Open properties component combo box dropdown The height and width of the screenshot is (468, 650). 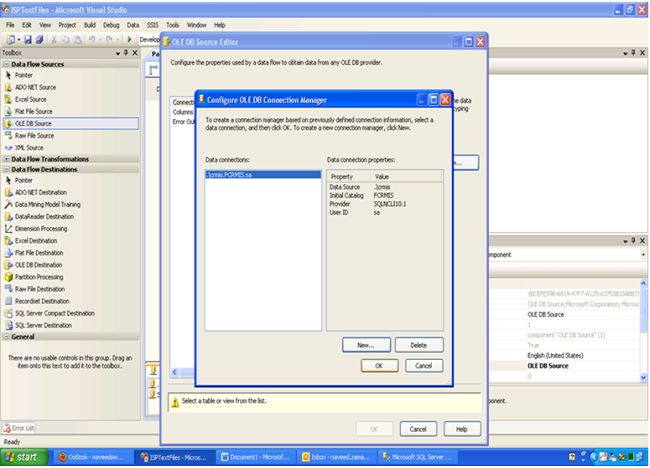[x=643, y=255]
